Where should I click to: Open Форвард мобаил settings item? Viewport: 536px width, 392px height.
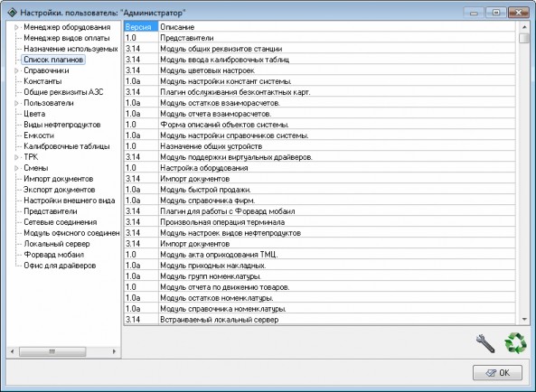[x=53, y=255]
